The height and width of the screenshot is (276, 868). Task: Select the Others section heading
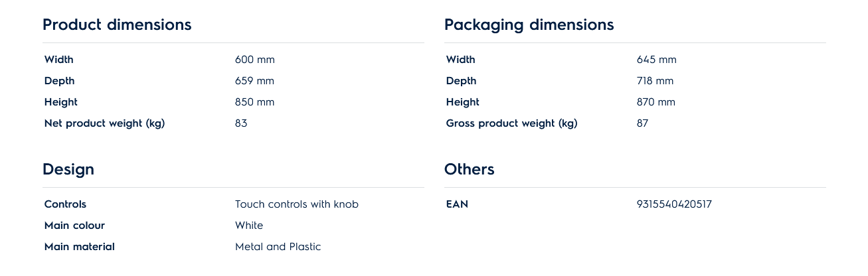click(470, 170)
